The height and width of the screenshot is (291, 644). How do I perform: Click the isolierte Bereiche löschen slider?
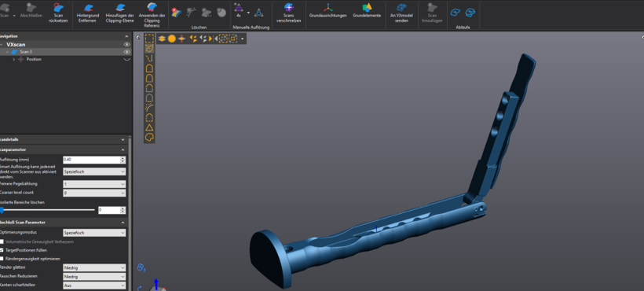48,210
